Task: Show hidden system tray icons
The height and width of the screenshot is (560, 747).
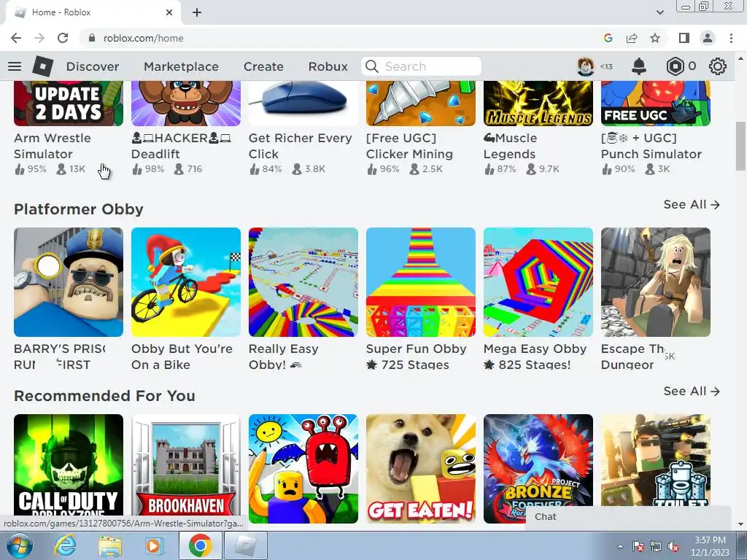Action: [x=620, y=546]
